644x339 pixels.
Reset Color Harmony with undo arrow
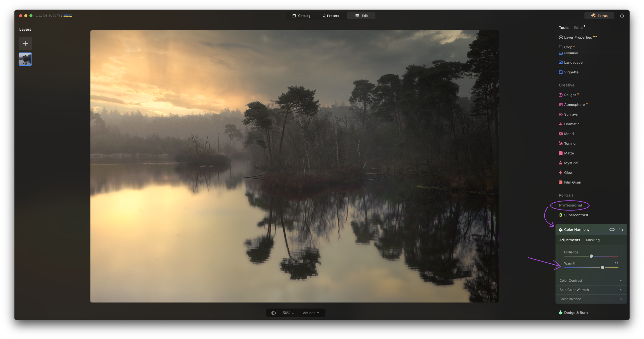click(x=621, y=230)
